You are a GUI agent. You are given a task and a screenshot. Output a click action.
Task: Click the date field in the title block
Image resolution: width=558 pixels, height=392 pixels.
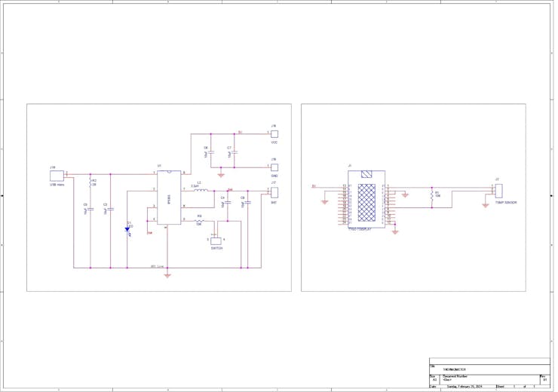pos(464,386)
